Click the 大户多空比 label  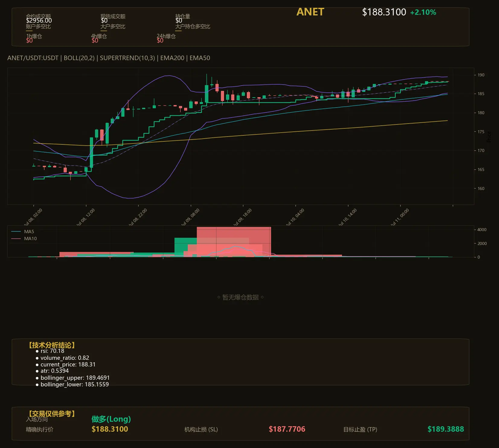(113, 26)
